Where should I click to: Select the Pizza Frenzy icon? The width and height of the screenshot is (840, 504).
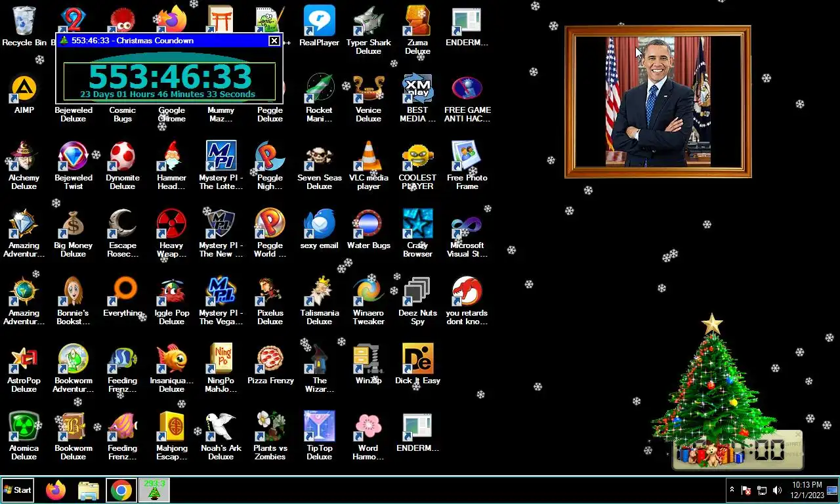(270, 364)
